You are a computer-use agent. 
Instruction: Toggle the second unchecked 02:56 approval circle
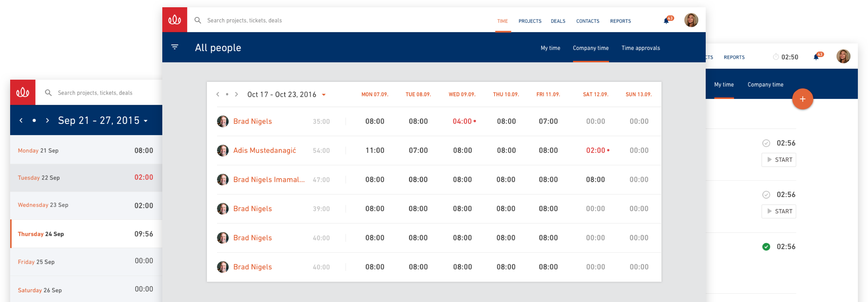pyautogui.click(x=766, y=195)
